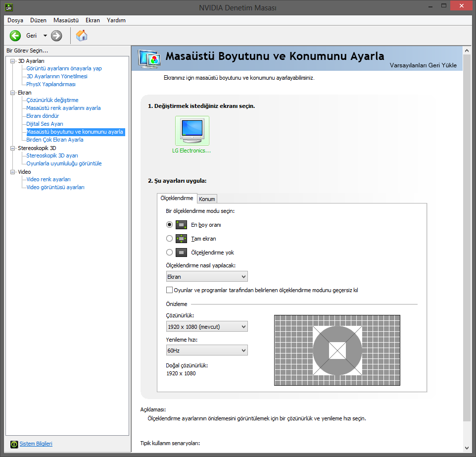Viewport: 476px width, 457px height.
Task: Click the green Back arrow icon
Action: 15,36
